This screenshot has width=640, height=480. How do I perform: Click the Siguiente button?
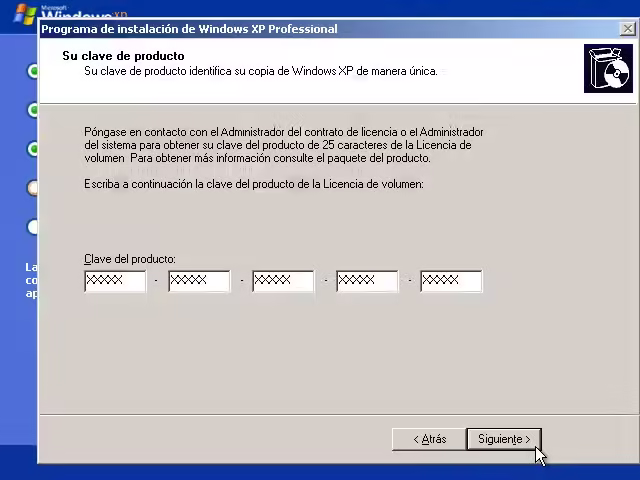point(504,439)
